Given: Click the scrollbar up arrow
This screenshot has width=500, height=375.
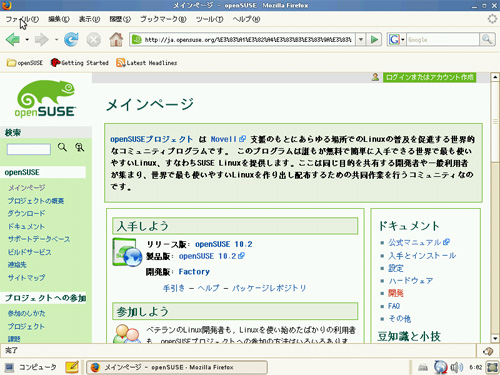Looking at the screenshot, I should [x=495, y=77].
